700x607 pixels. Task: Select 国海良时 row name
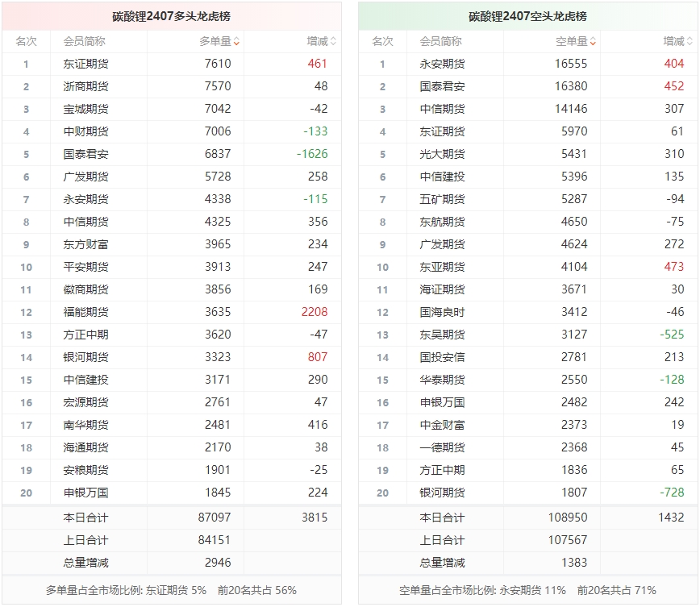pyautogui.click(x=442, y=312)
